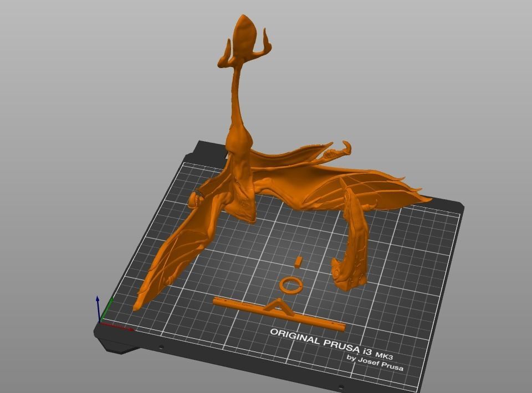Click the dragon's main body part

[244, 177]
